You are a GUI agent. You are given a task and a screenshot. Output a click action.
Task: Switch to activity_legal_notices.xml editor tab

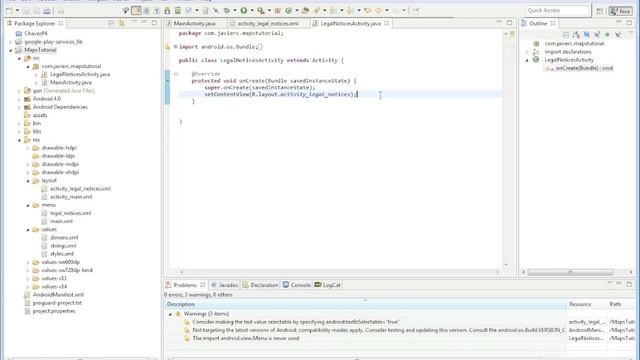click(268, 24)
